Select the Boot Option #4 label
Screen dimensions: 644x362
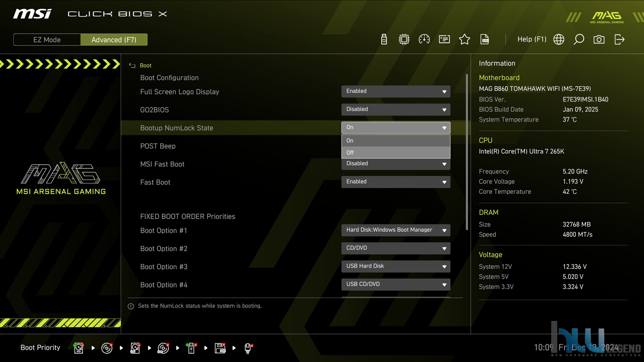[x=164, y=285]
